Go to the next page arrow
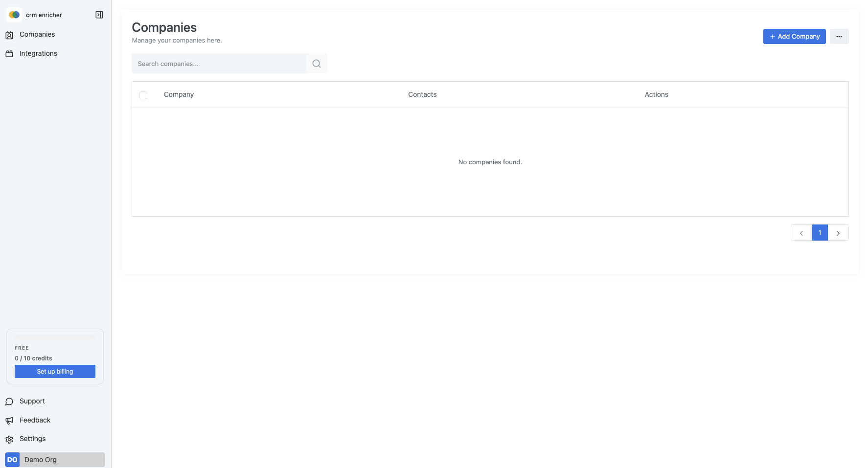This screenshot has height=468, width=868. (838, 233)
